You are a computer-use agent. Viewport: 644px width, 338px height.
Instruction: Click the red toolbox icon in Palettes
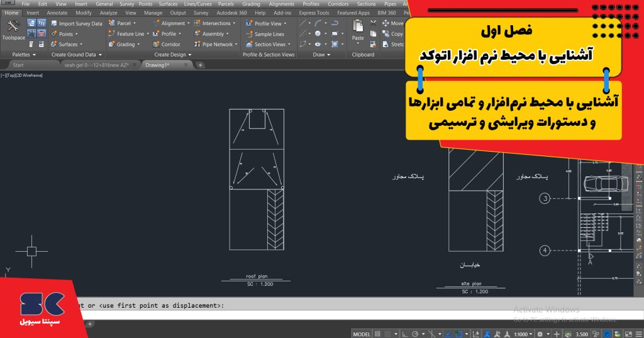(42, 34)
